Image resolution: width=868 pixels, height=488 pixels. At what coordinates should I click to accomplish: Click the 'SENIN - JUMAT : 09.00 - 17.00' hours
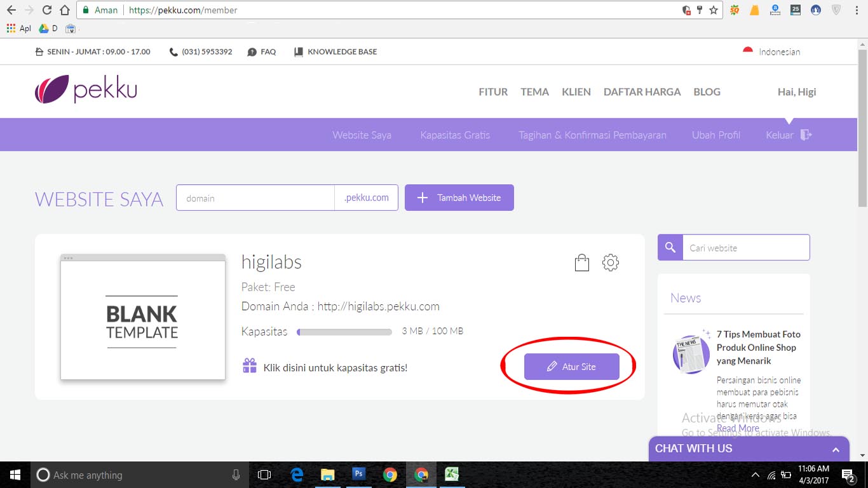point(98,51)
